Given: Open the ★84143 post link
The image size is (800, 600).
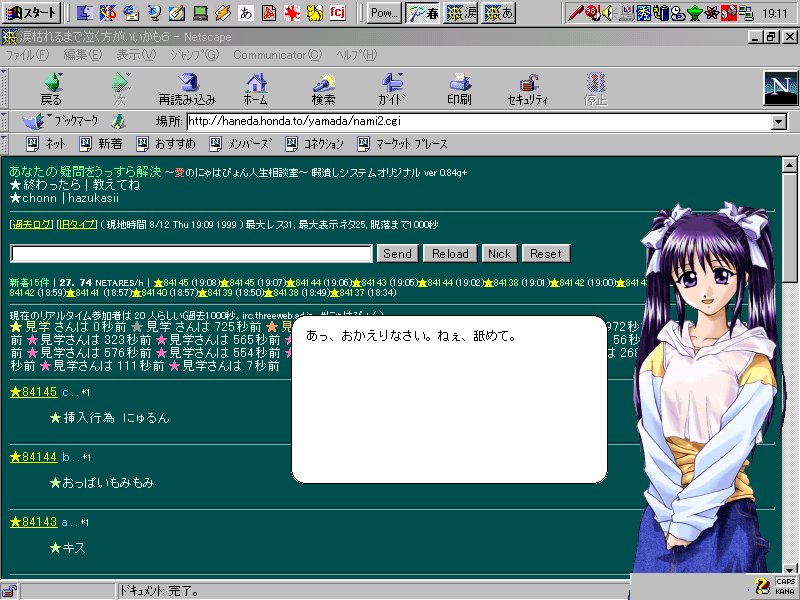Looking at the screenshot, I should (x=34, y=521).
